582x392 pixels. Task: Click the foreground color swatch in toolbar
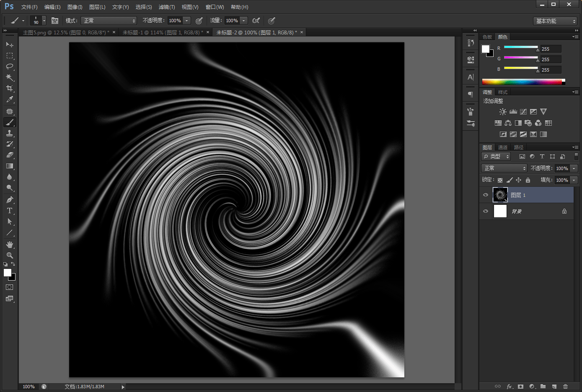click(x=8, y=273)
